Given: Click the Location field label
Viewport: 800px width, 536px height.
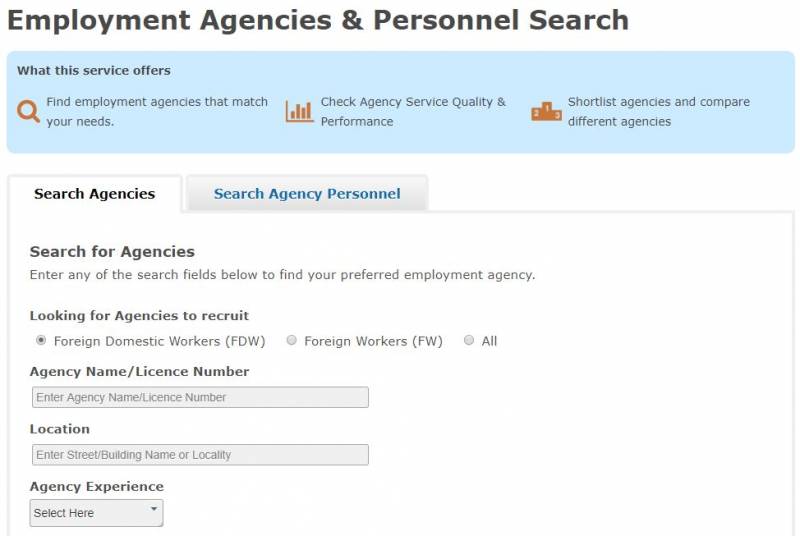Looking at the screenshot, I should pos(60,429).
